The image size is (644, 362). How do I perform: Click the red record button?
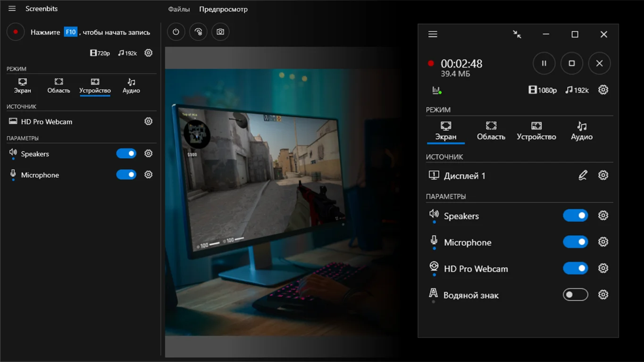pyautogui.click(x=16, y=32)
